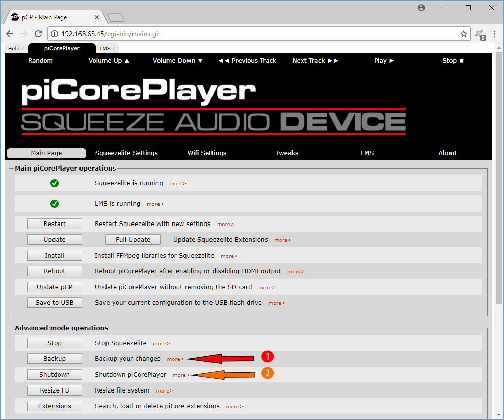Click the LMS running green checkmark
Image resolution: width=504 pixels, height=420 pixels.
(55, 204)
